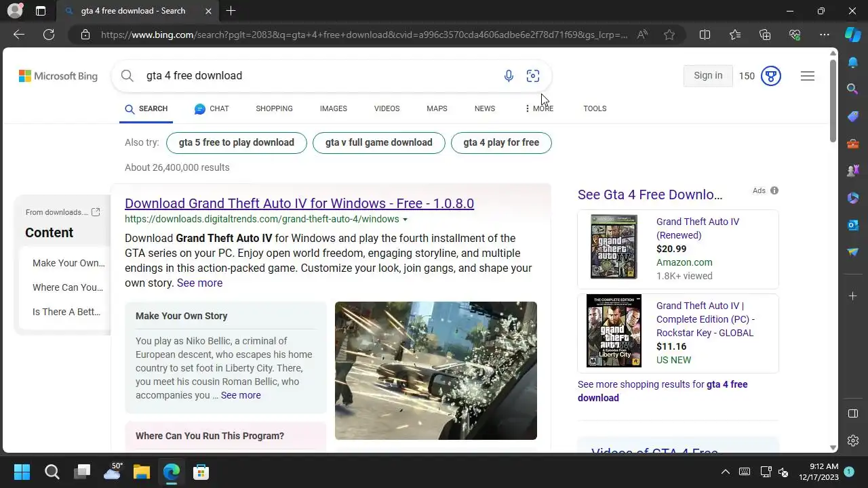Open the tab actions menu icon
This screenshot has width=868, height=488.
tap(41, 11)
